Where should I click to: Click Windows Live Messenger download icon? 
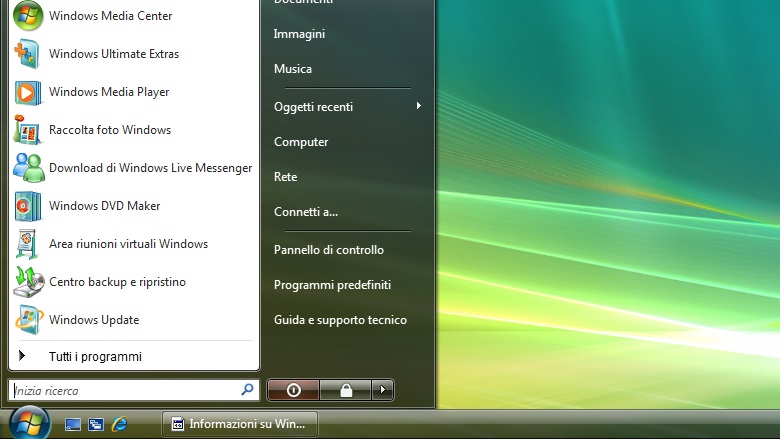28,168
